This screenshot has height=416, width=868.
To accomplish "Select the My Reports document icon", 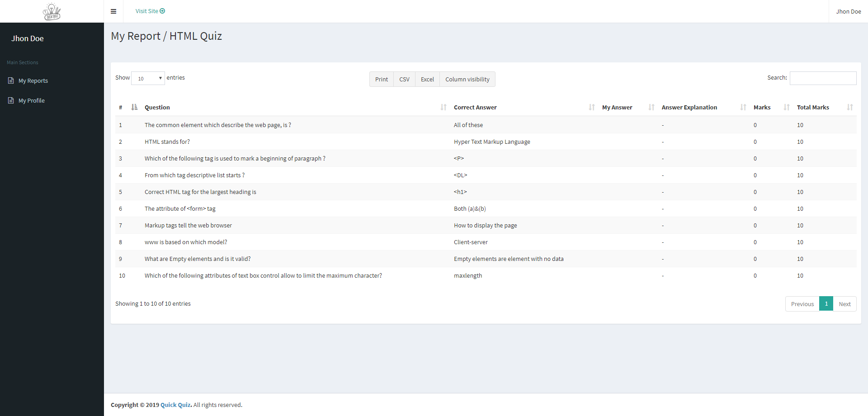I will pyautogui.click(x=10, y=80).
